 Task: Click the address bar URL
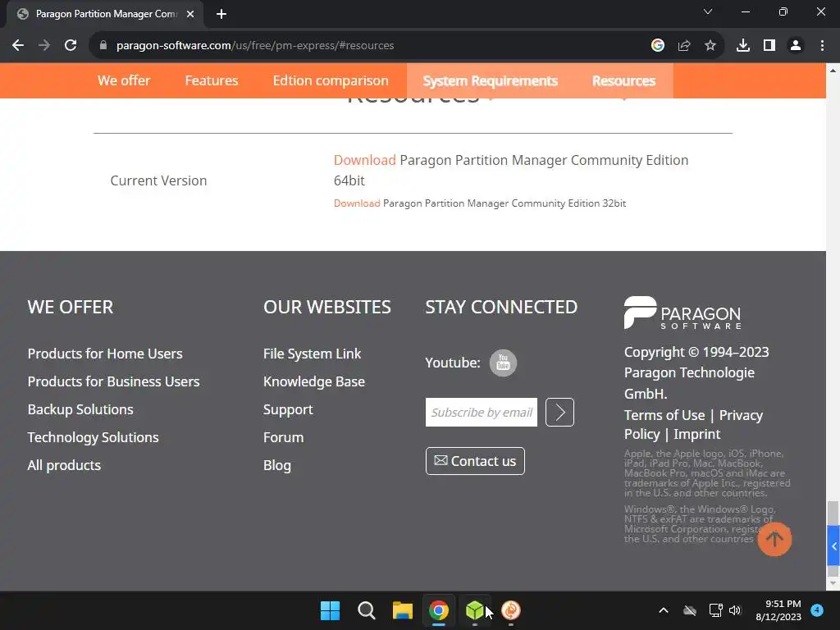(255, 46)
